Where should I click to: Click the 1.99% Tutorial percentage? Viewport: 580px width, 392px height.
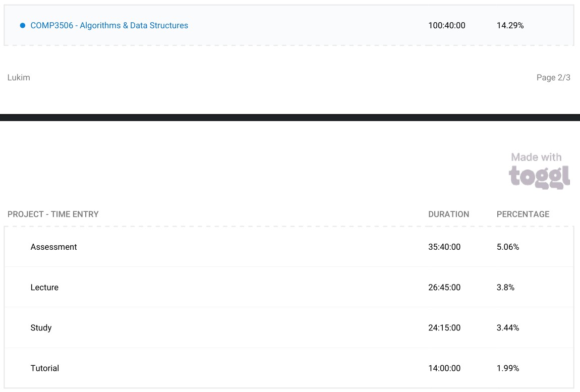(x=507, y=368)
